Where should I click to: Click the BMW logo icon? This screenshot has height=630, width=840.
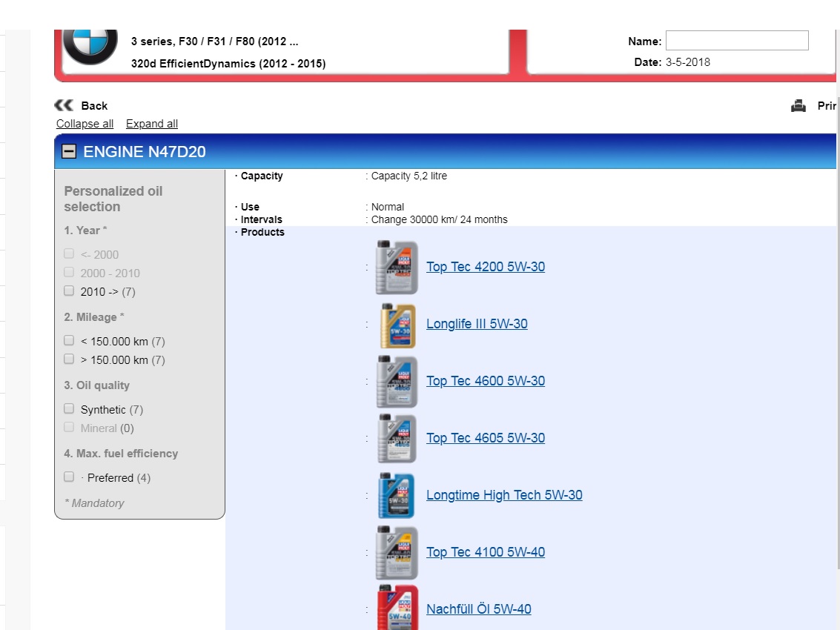coord(90,46)
